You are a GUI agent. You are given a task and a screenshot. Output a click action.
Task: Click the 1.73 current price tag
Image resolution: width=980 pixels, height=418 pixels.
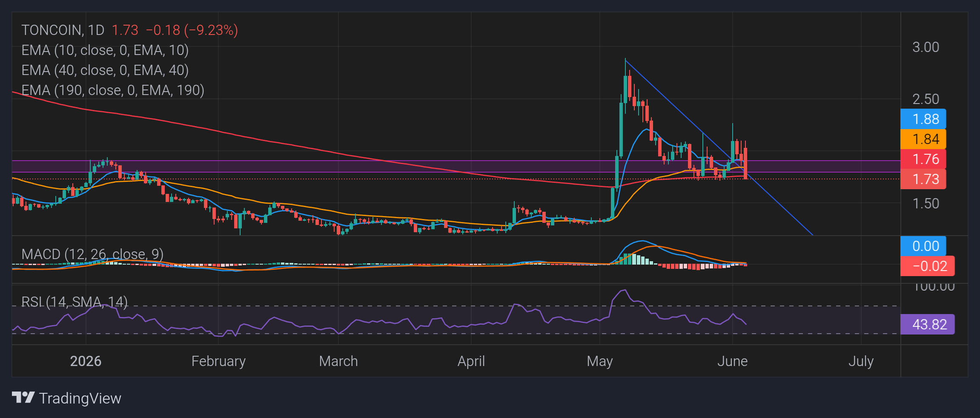click(923, 179)
